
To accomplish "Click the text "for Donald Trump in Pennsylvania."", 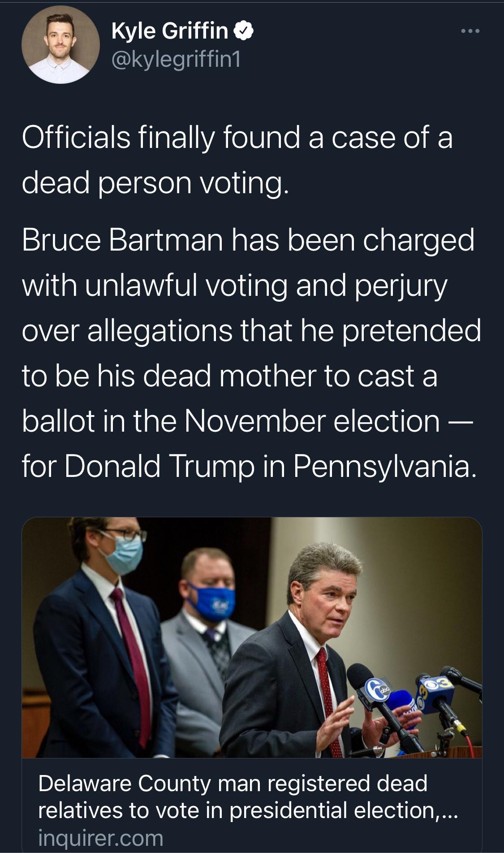I will coord(247,466).
